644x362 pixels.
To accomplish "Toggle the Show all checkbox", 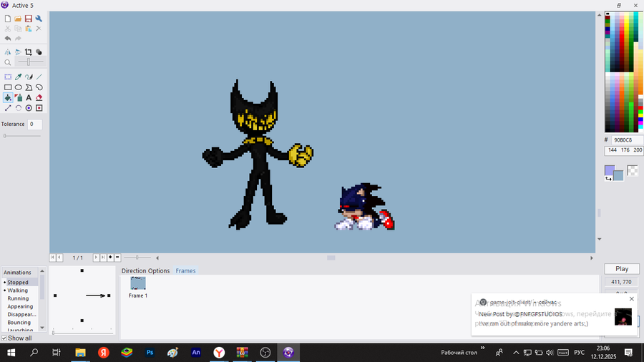I will click(4, 338).
